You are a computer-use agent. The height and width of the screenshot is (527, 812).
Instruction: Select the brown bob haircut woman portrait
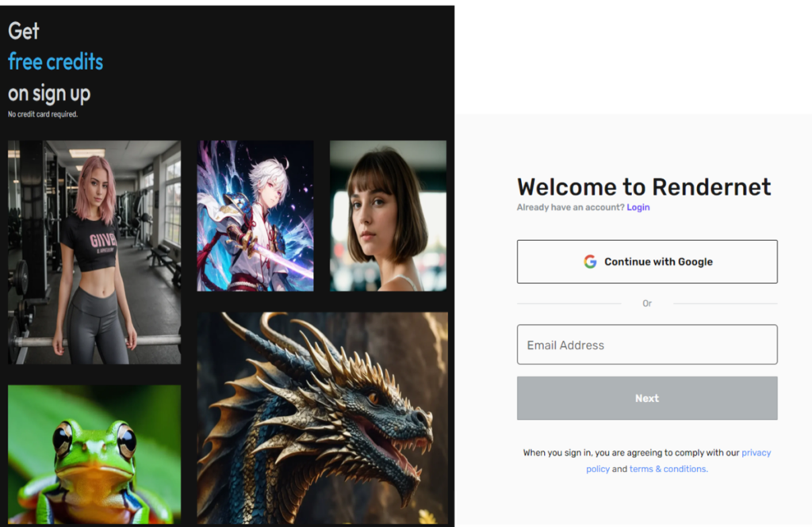pyautogui.click(x=388, y=216)
